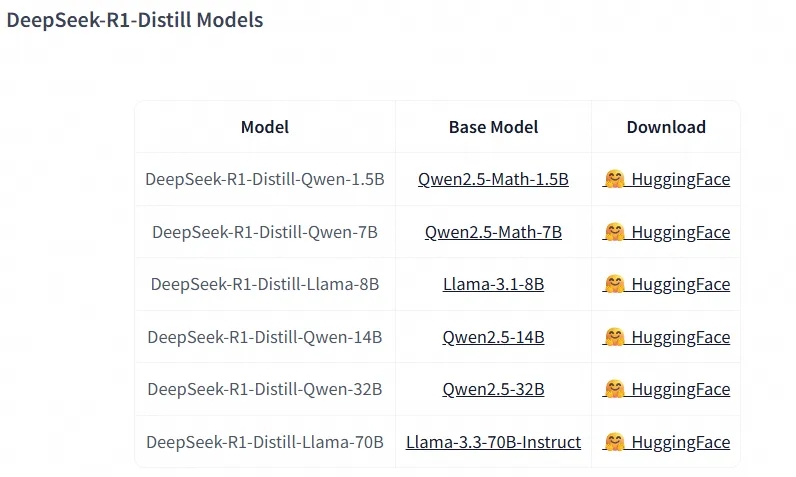Select the DeepSeek-R1-Distill-Qwen-32B model name

click(264, 389)
